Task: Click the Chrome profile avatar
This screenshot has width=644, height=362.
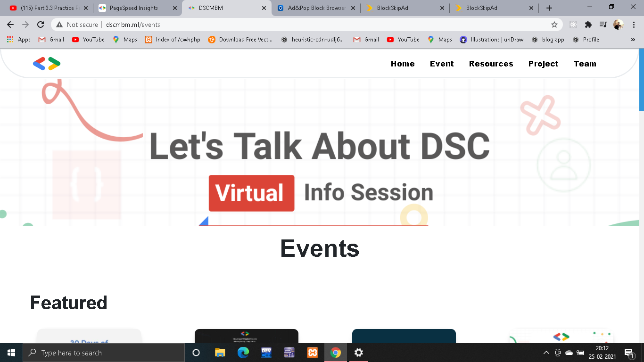Action: [x=618, y=25]
